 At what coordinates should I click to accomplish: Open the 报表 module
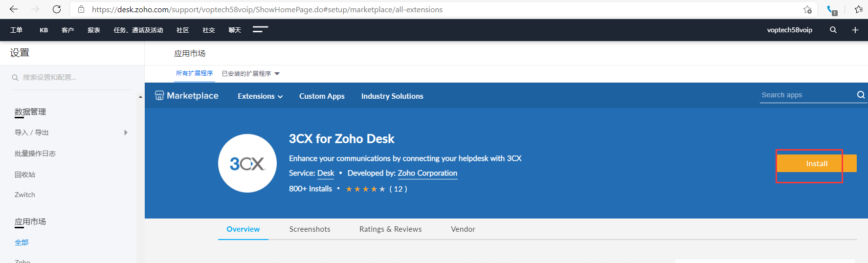pos(94,30)
